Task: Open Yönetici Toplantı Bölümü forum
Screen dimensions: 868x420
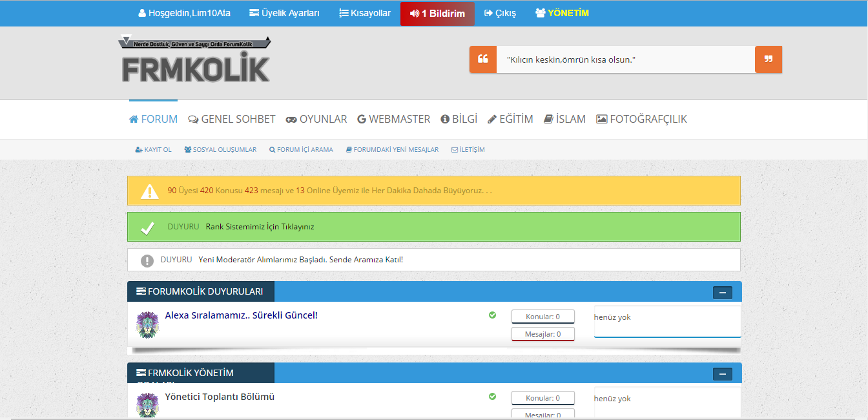Action: click(x=220, y=397)
